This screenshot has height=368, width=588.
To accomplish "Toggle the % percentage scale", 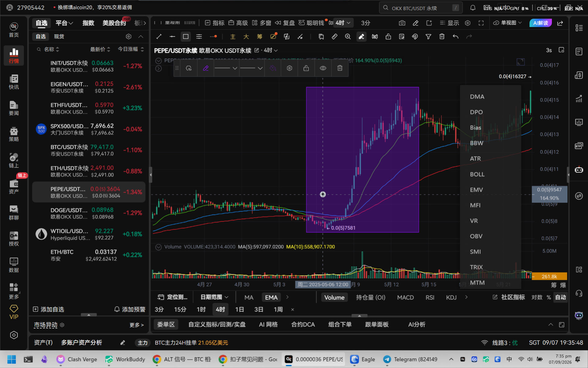I will pos(549,297).
